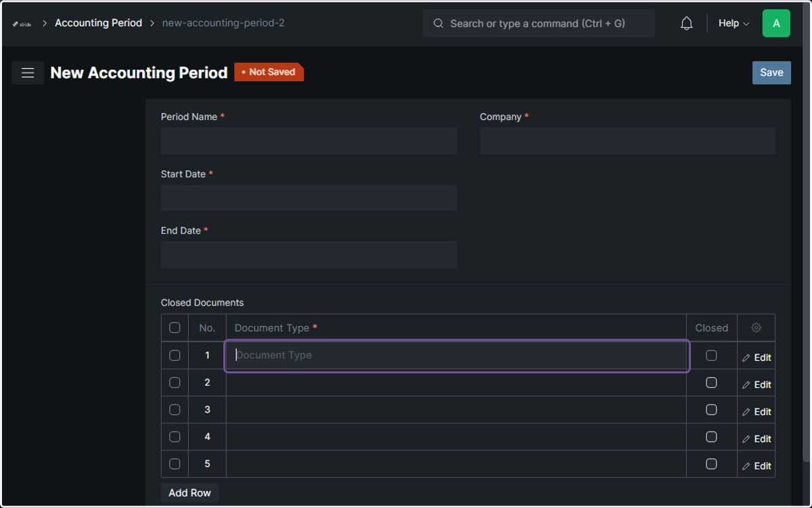Open the green user avatar A

[776, 23]
